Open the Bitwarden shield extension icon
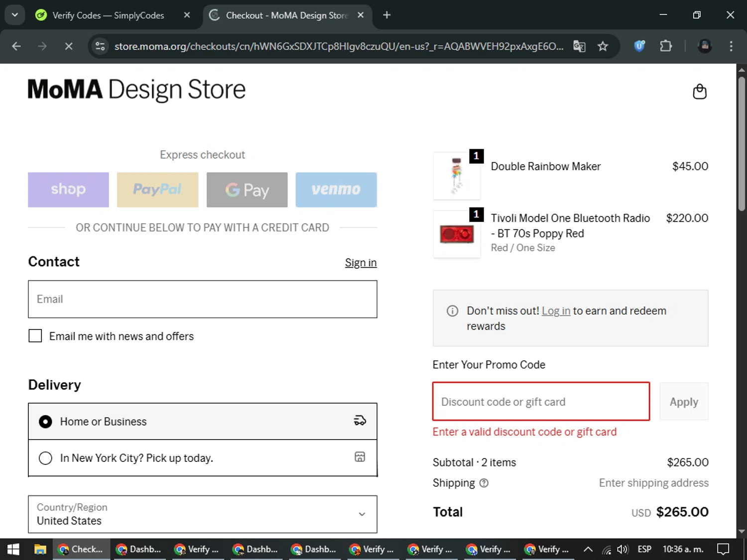Screen dimensions: 747x560 [x=639, y=46]
